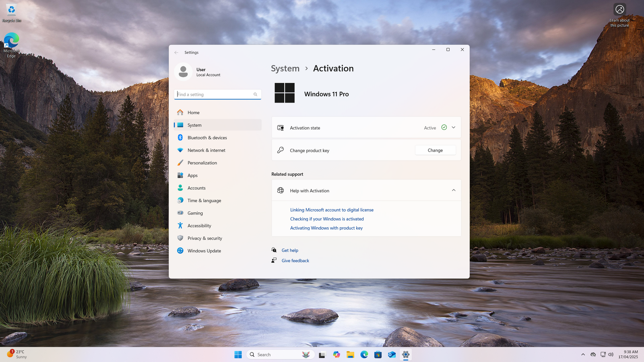The width and height of the screenshot is (644, 362).
Task: Click the Network & internet wifi icon
Action: point(180,150)
